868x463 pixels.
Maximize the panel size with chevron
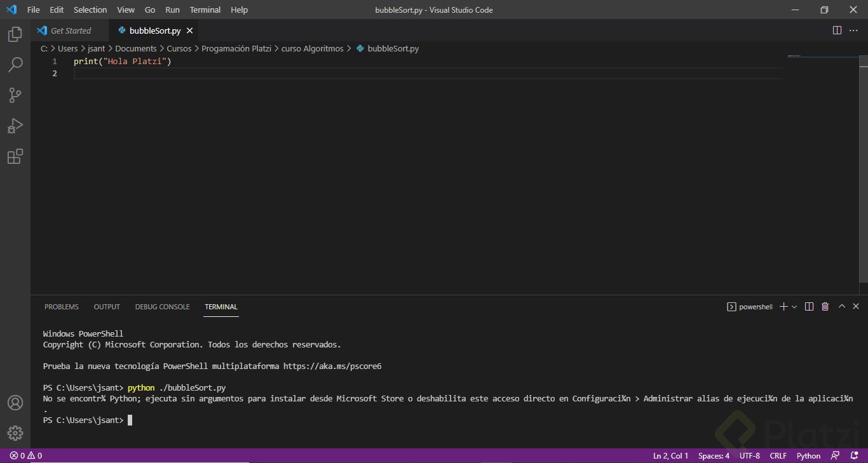[x=842, y=306]
